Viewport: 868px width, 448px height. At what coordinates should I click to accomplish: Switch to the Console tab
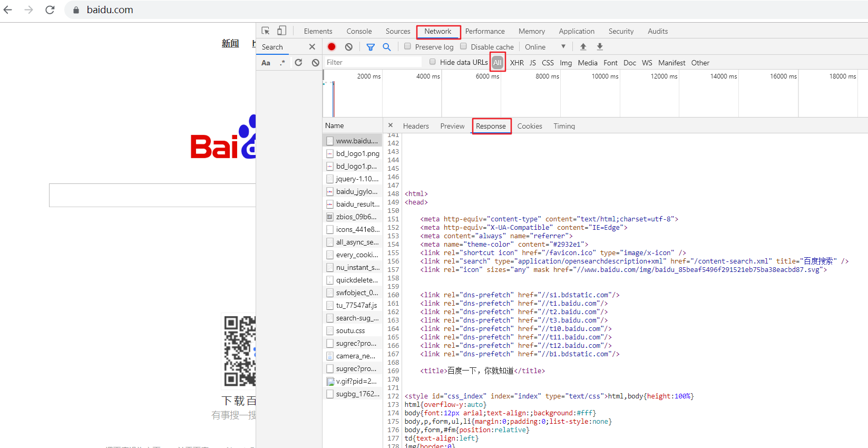pos(359,31)
